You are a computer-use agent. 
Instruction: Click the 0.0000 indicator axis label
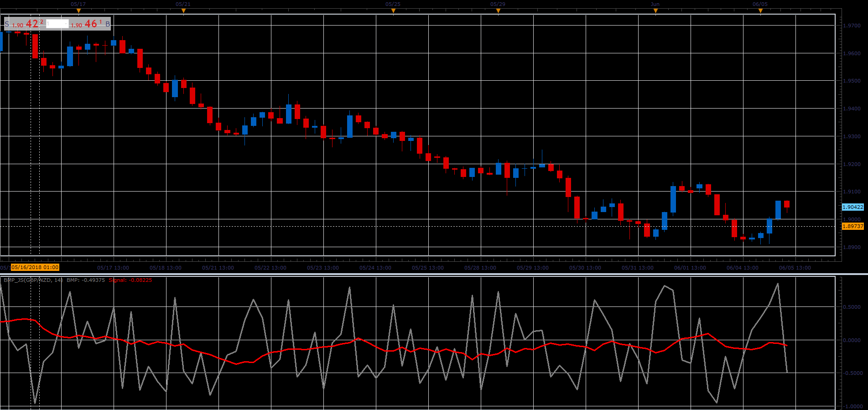pyautogui.click(x=852, y=340)
